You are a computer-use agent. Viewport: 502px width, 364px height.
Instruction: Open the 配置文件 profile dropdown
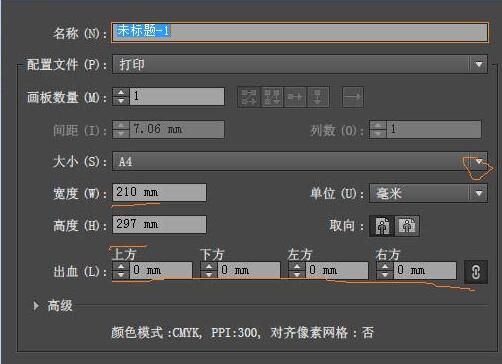click(300, 64)
